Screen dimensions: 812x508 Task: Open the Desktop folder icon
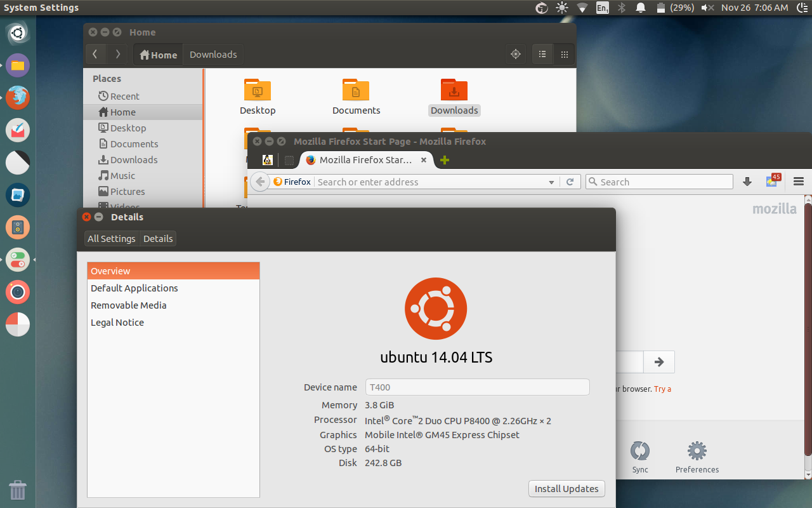[x=258, y=90]
